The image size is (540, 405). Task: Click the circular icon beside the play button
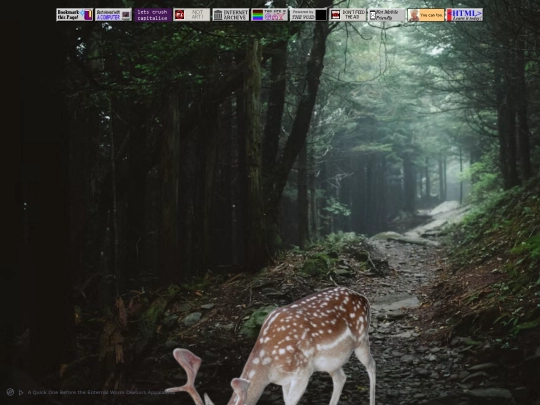tap(10, 392)
